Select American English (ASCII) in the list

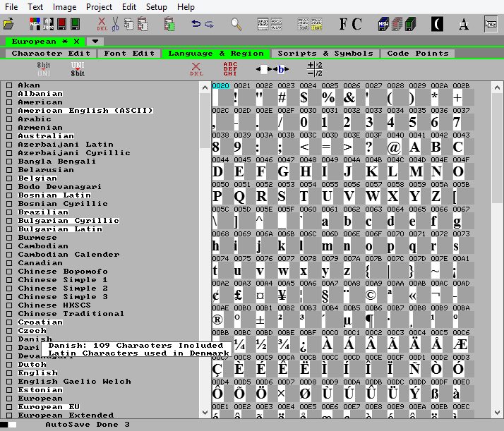[x=85, y=111]
